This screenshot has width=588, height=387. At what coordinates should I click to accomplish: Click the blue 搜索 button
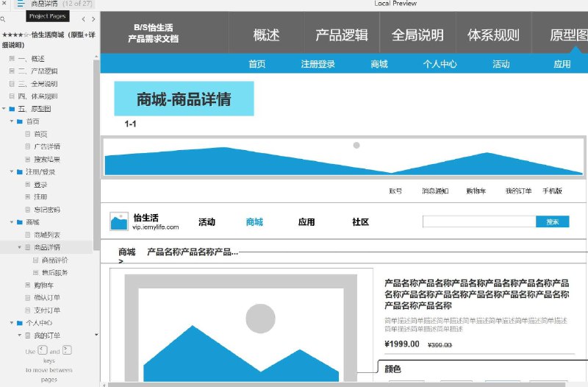coord(553,221)
